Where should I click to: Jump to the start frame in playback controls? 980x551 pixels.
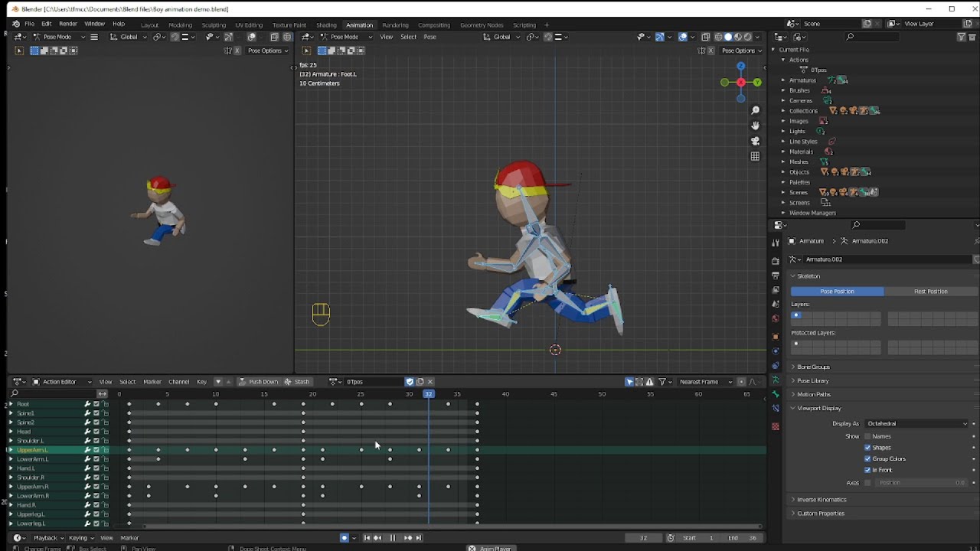pos(367,538)
